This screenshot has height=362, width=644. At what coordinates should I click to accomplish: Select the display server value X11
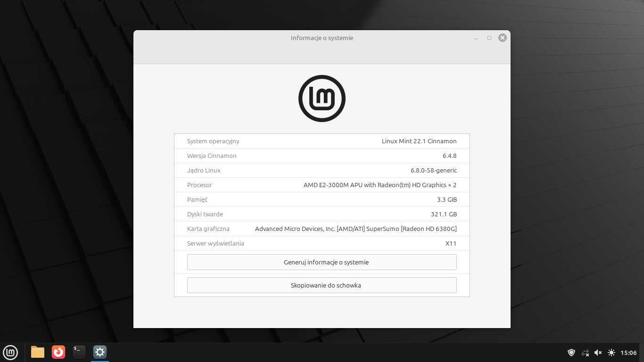(451, 243)
